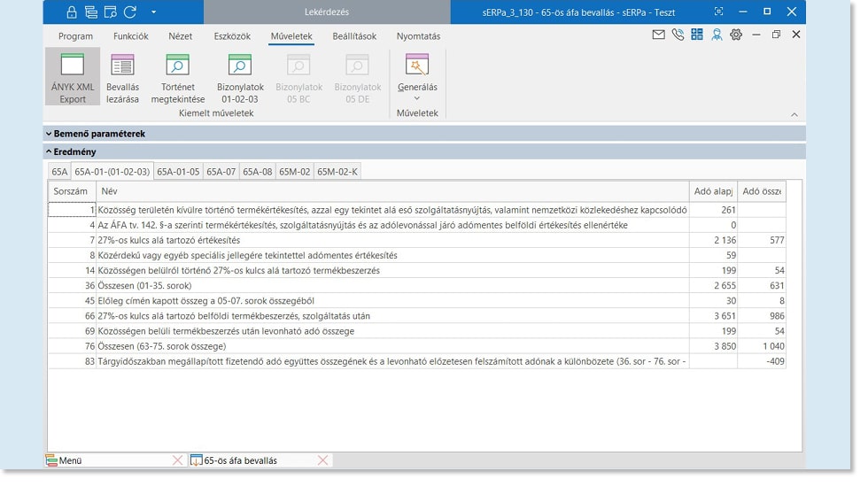Sort by the Sorszám column header
This screenshot has width=868, height=487.
pos(72,191)
